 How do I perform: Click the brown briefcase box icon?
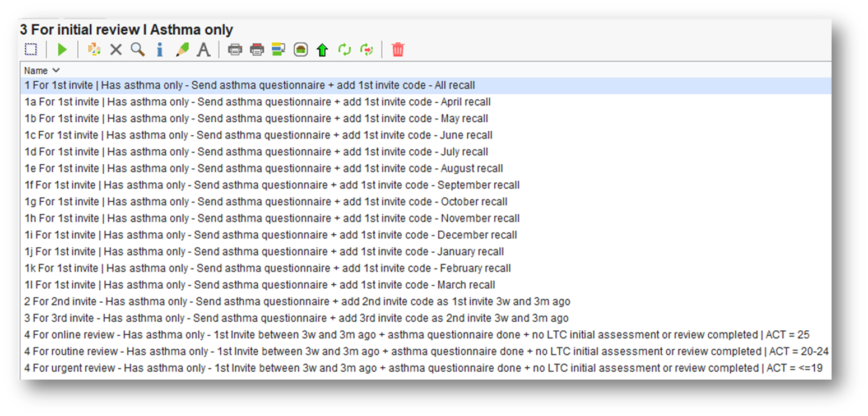click(x=301, y=50)
